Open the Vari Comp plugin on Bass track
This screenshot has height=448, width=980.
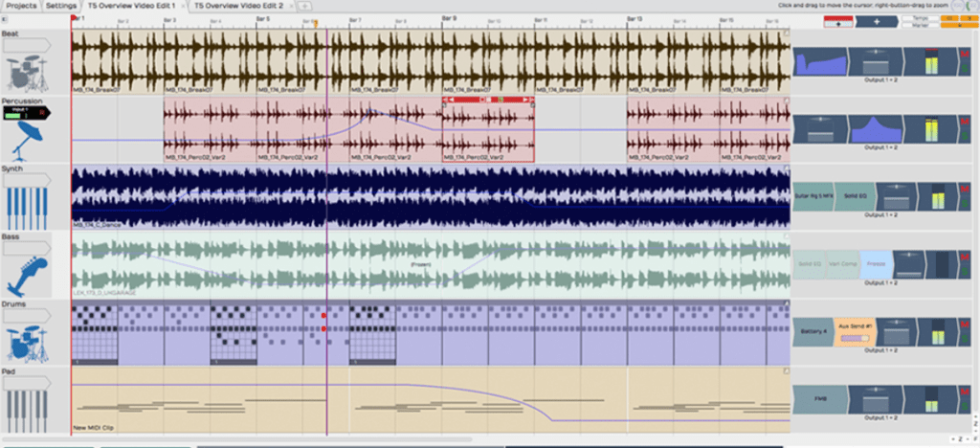click(842, 263)
